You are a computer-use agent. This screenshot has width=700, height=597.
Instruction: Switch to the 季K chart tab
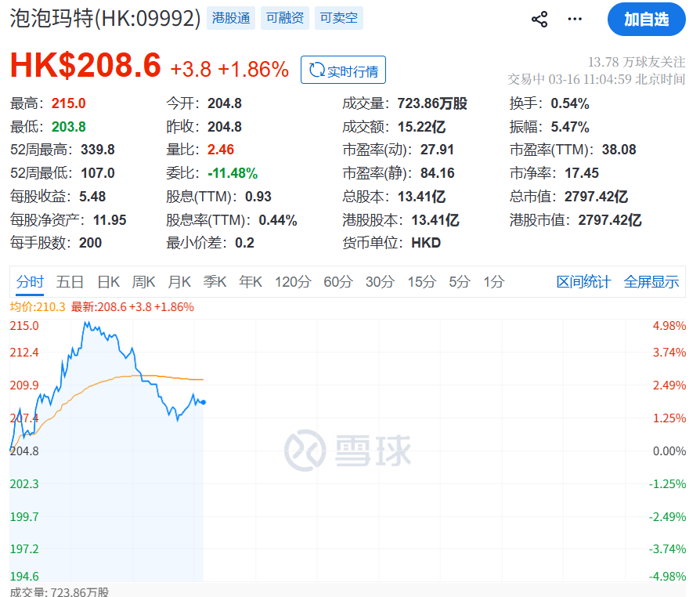(215, 282)
